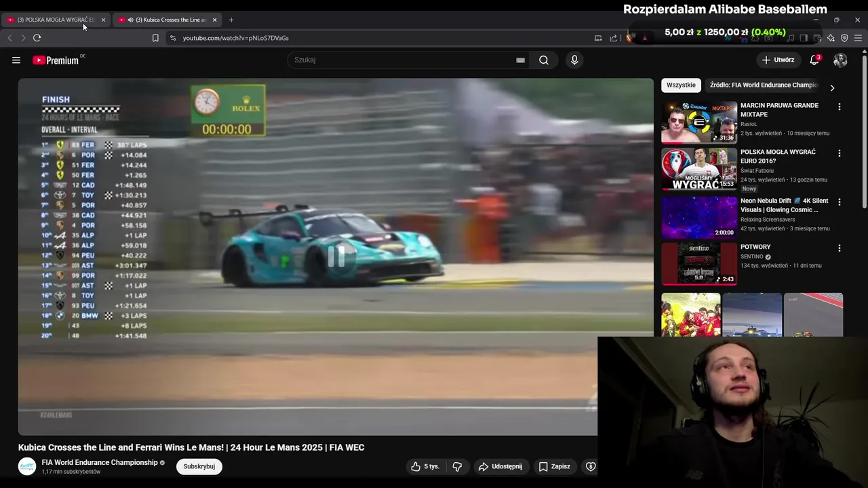
Task: Close the Kubica Crosses the Line tab
Action: pos(214,20)
